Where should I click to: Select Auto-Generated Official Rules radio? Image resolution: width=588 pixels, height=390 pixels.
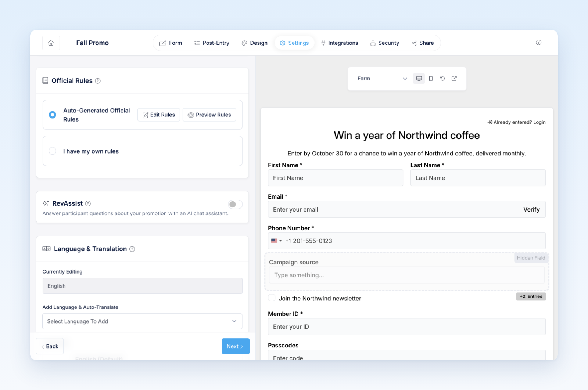point(53,115)
